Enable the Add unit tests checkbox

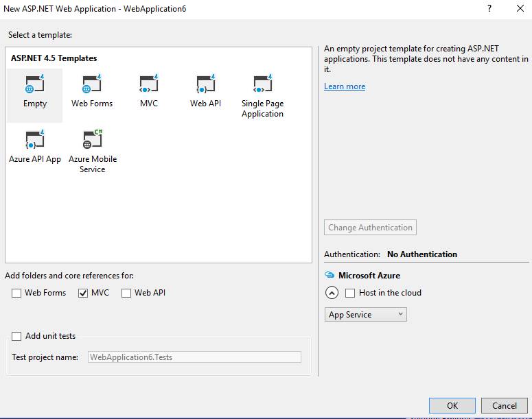point(16,336)
